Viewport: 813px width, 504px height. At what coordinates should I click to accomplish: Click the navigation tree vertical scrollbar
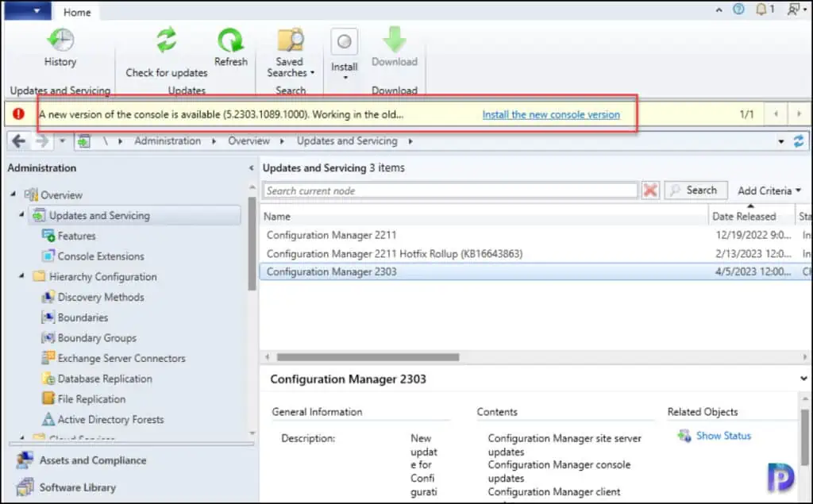coord(252,244)
